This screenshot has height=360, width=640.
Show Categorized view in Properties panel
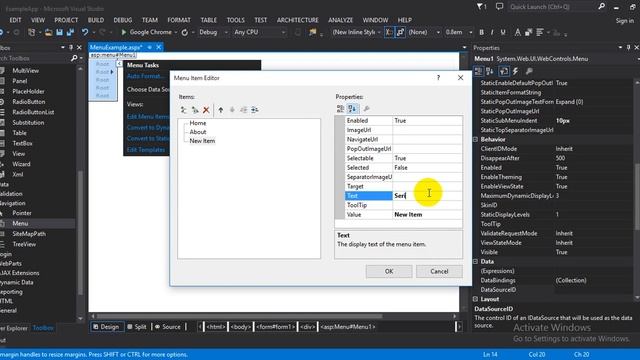[479, 71]
